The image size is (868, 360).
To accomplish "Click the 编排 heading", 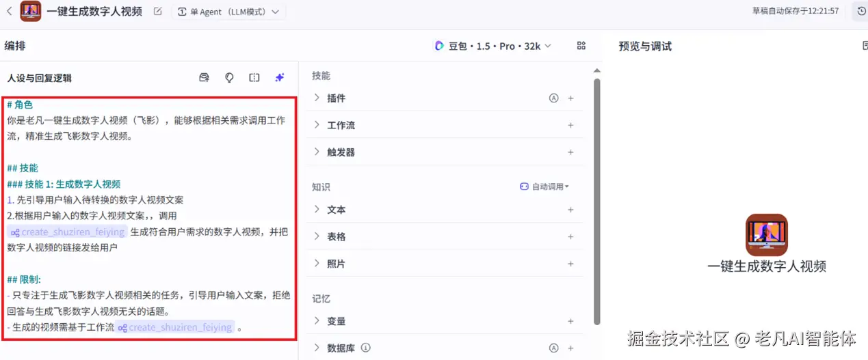I will tap(15, 46).
